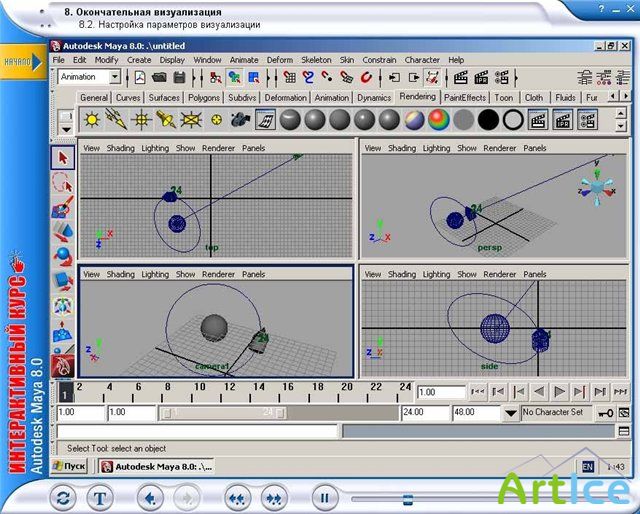640x514 pixels.
Task: Toggle snap to grids icon
Action: pyautogui.click(x=289, y=77)
